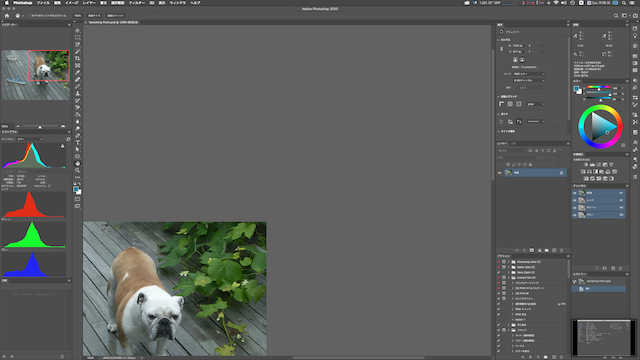Select the Brush tool
The image size is (640, 360).
78,87
